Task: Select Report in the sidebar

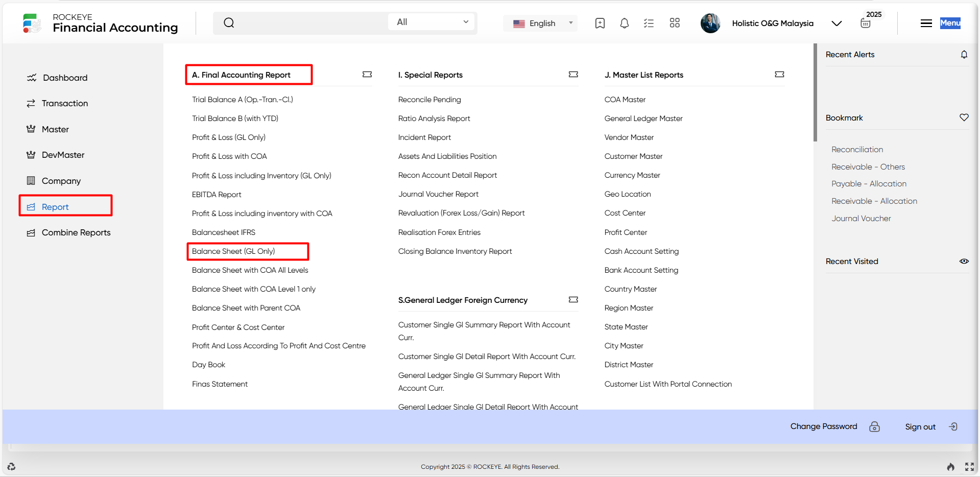Action: pos(55,207)
